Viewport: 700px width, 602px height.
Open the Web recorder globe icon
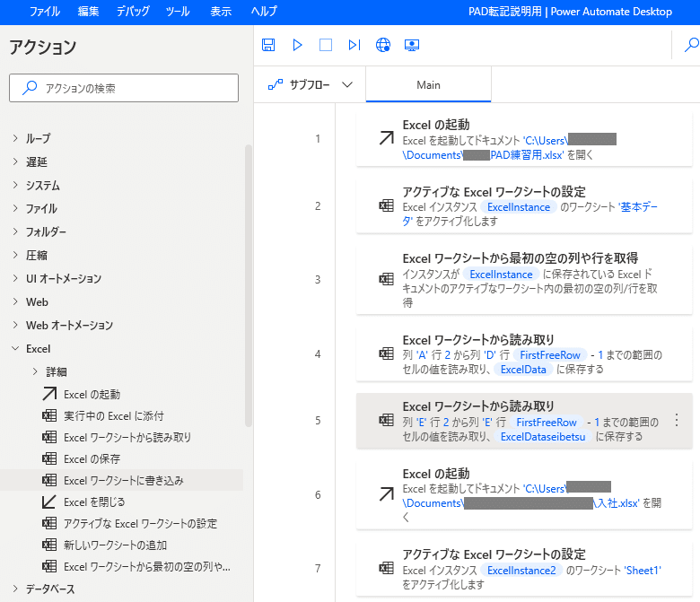pos(383,45)
